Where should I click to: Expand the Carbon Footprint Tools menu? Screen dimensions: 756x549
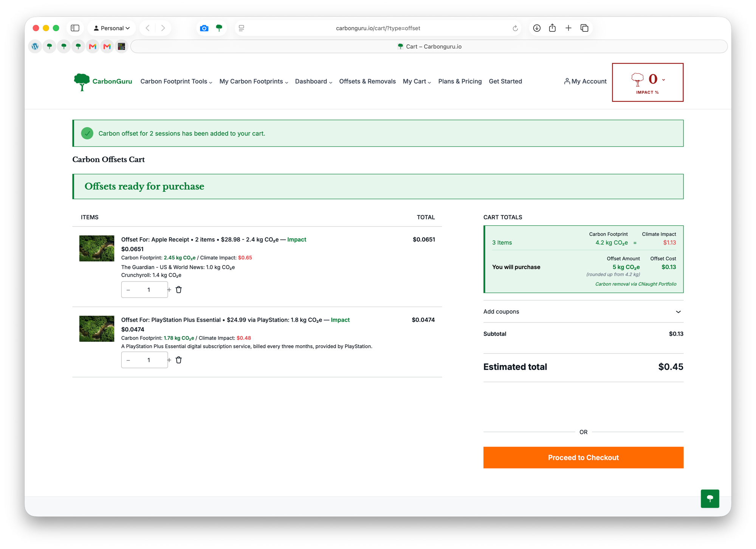click(176, 81)
